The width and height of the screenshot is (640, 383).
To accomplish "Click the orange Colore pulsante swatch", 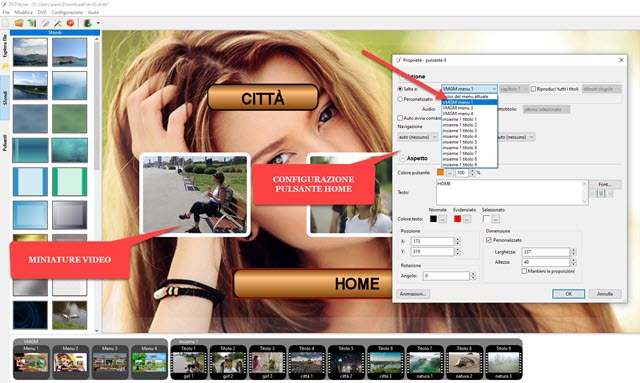I will (440, 172).
